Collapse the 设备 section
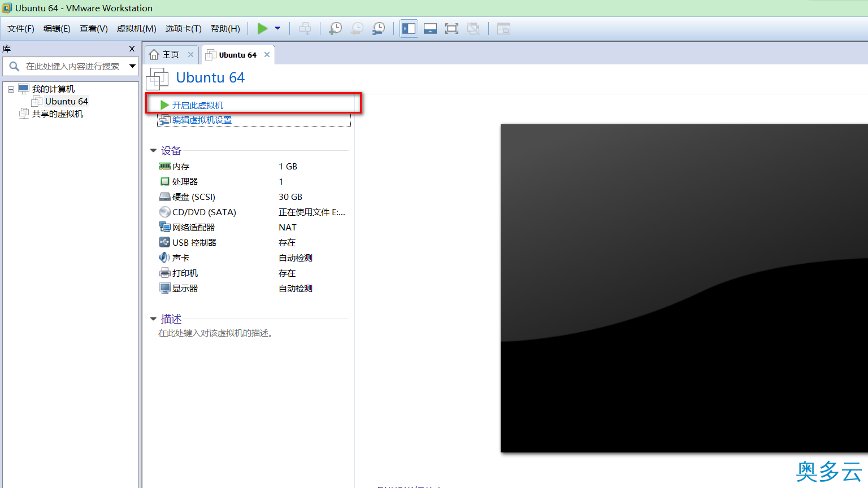The width and height of the screenshot is (868, 488). (153, 150)
